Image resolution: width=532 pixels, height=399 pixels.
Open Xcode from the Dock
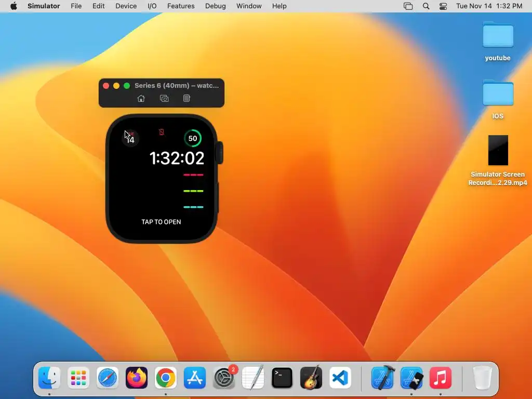[382, 378]
